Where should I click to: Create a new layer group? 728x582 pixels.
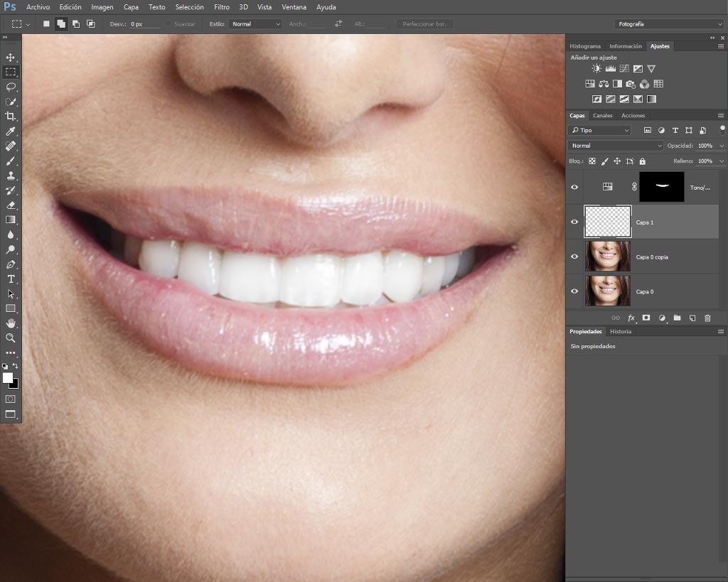coord(677,318)
